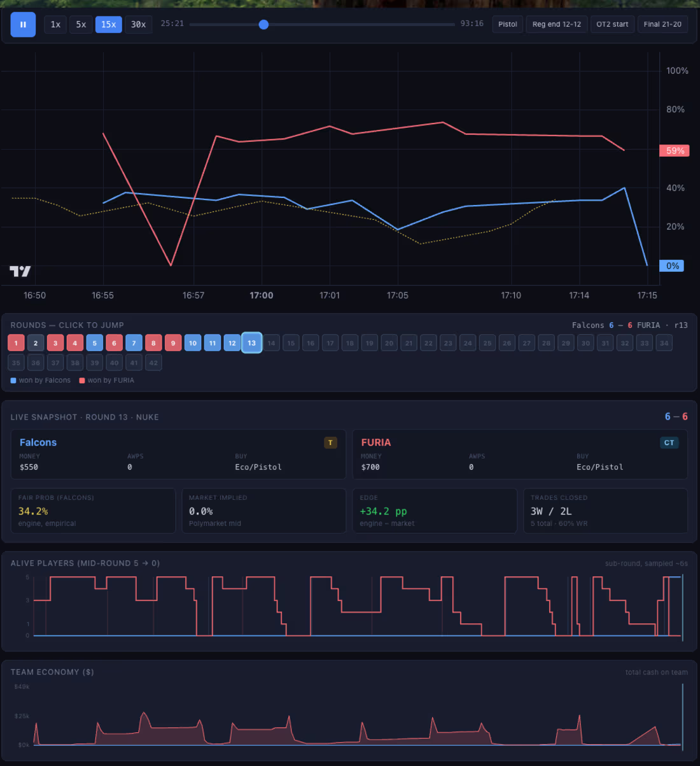700x766 pixels.
Task: Click the blue 'won by Falcons' legend swatch
Action: coord(13,381)
